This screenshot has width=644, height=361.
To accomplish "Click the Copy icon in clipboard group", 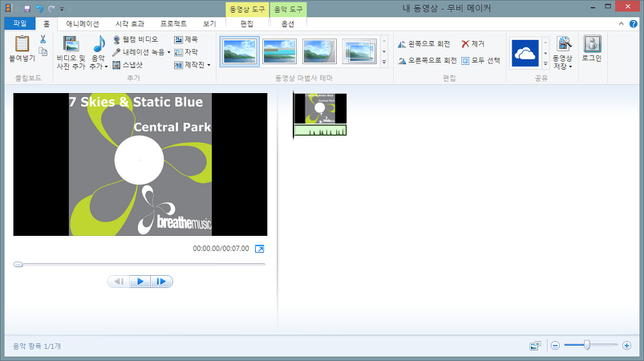I will pyautogui.click(x=43, y=51).
